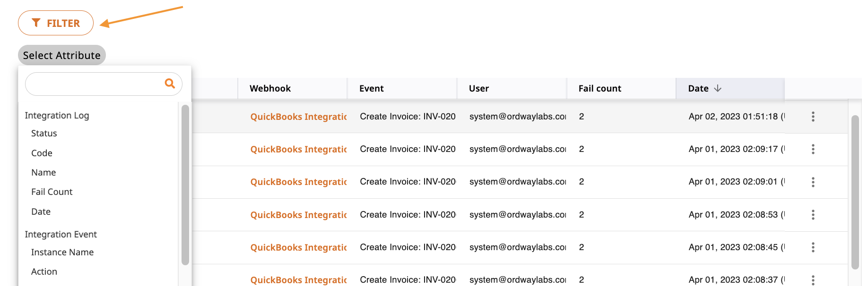The image size is (868, 286).
Task: Click the attribute list scrollbar thumb
Action: (185, 185)
